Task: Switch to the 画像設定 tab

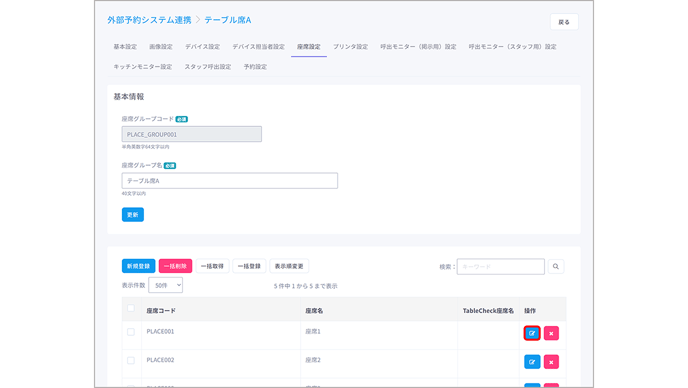Action: pyautogui.click(x=161, y=47)
